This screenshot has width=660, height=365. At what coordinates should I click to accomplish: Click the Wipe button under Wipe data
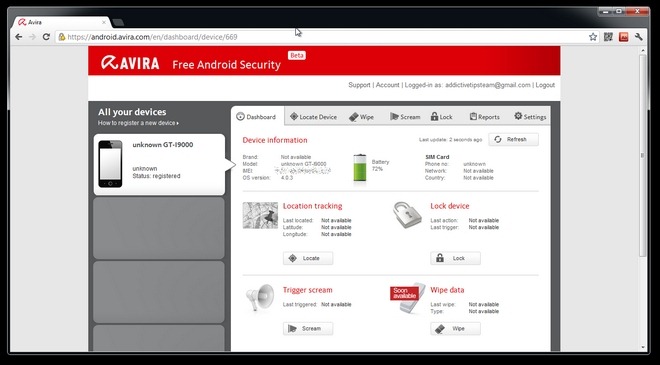pyautogui.click(x=455, y=328)
